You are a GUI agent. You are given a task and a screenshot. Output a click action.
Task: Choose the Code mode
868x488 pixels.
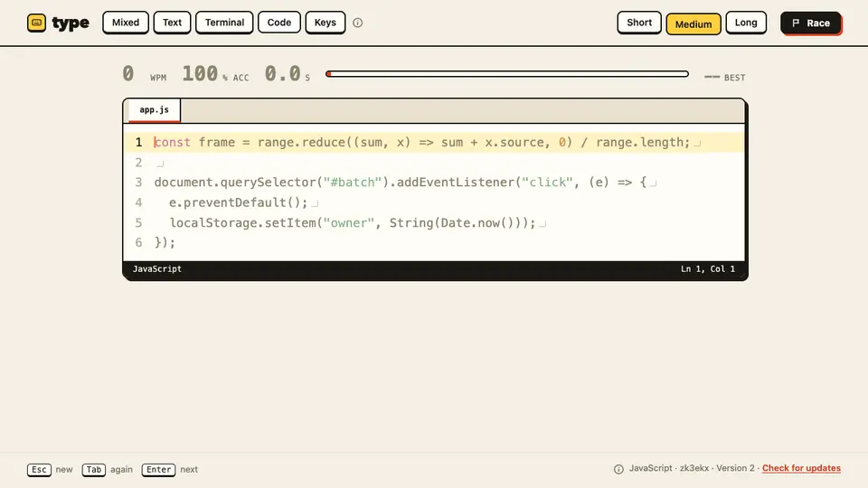click(279, 23)
